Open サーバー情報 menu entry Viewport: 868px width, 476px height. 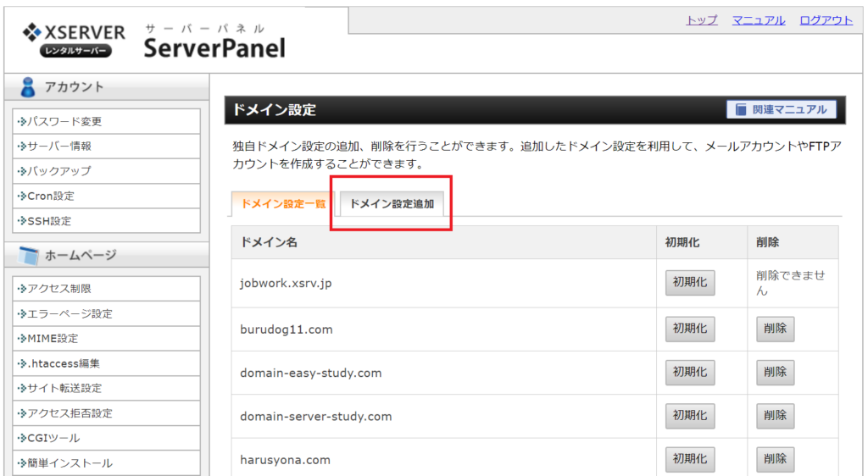106,146
